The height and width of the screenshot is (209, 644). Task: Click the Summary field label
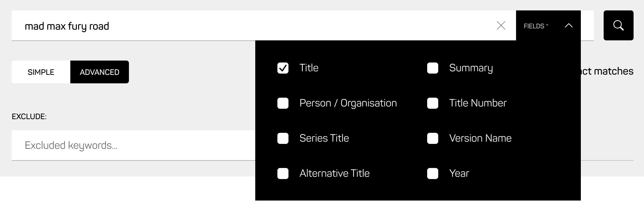coord(471,68)
